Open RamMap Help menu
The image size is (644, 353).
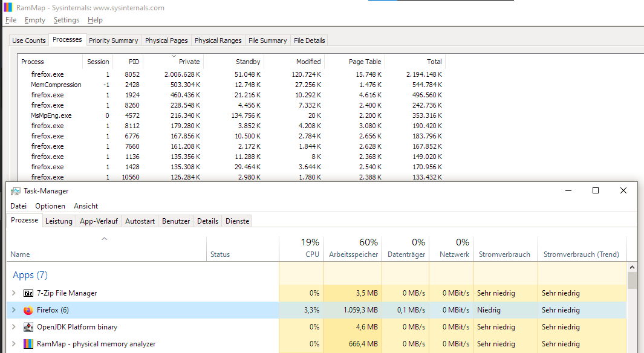pyautogui.click(x=95, y=20)
